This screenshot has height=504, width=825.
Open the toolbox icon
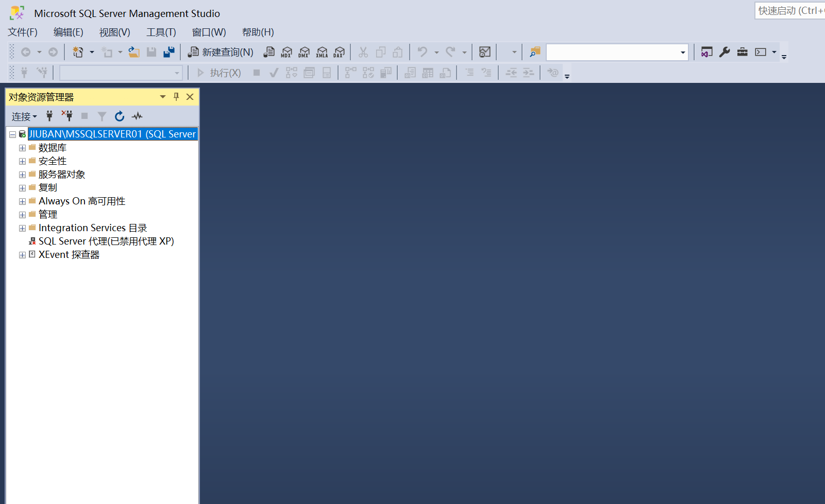click(x=742, y=52)
